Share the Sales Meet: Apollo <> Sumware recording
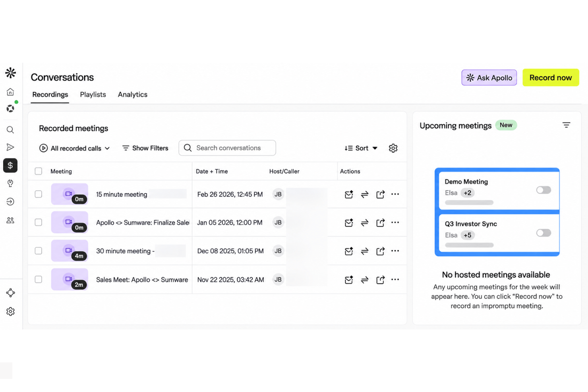 click(380, 280)
